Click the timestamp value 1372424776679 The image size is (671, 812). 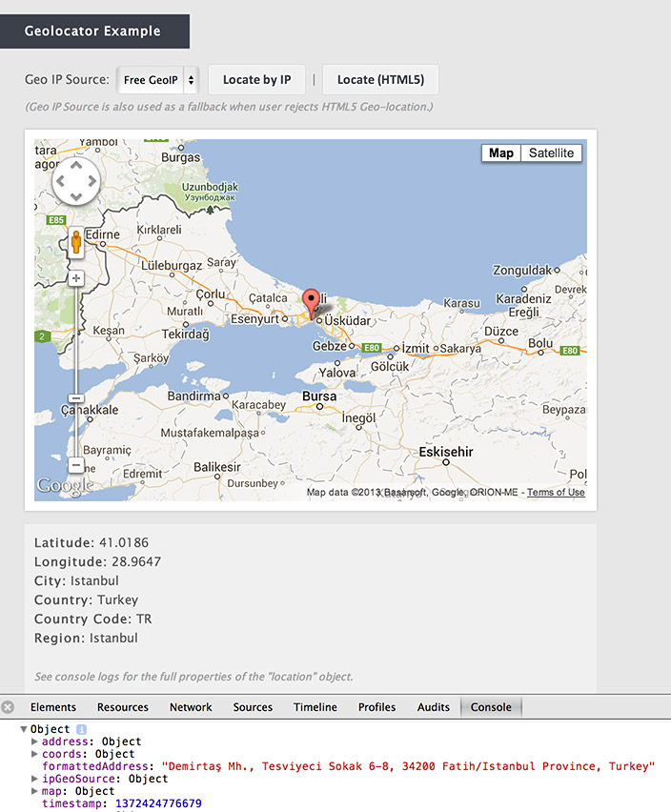[158, 803]
